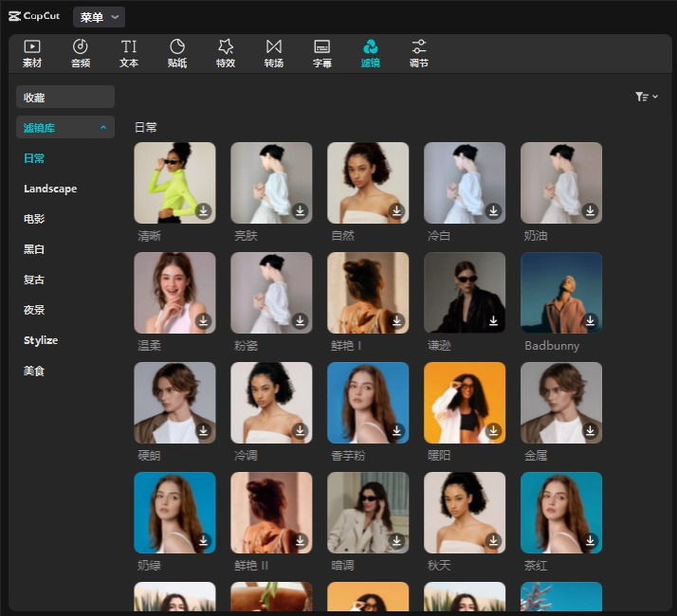
Task: Download the 温柔 filter
Action: coord(203,320)
